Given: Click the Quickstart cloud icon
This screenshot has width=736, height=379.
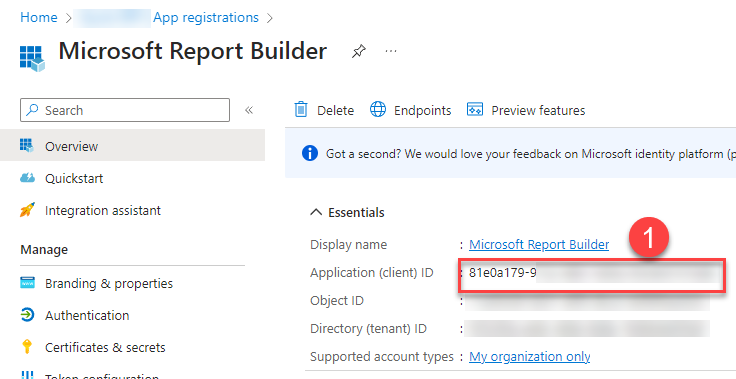Looking at the screenshot, I should pos(27,178).
